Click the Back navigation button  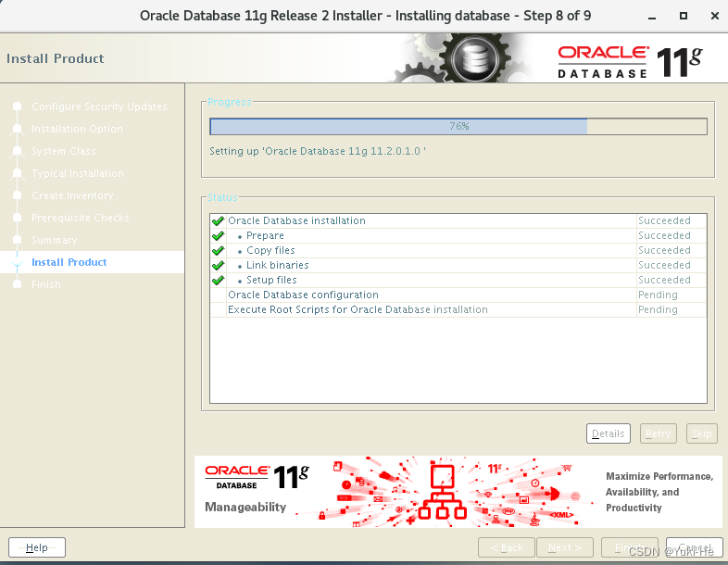pyautogui.click(x=507, y=547)
